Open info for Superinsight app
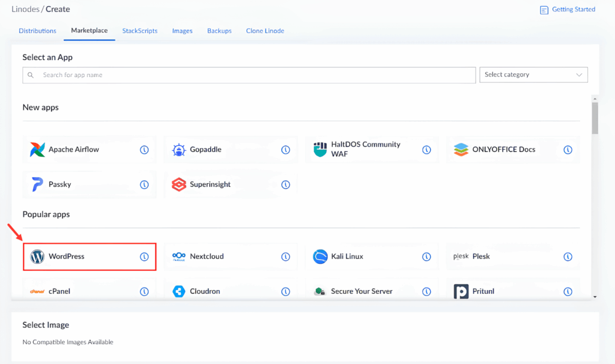The height and width of the screenshot is (364, 615). click(285, 184)
